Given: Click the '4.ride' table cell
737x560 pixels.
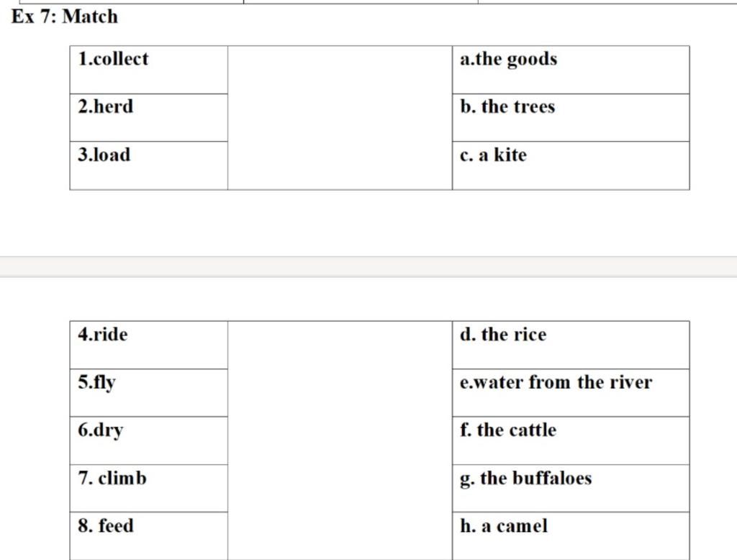Looking at the screenshot, I should [148, 345].
